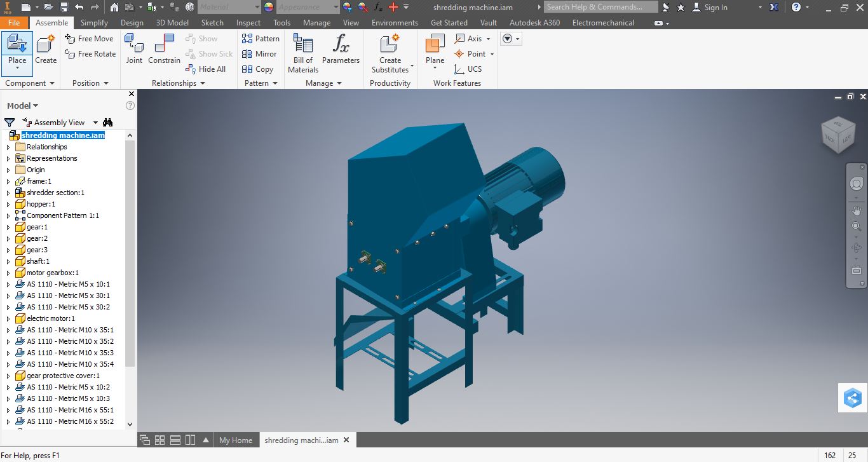Switch to the 3D Model ribbon tab

[x=172, y=22]
